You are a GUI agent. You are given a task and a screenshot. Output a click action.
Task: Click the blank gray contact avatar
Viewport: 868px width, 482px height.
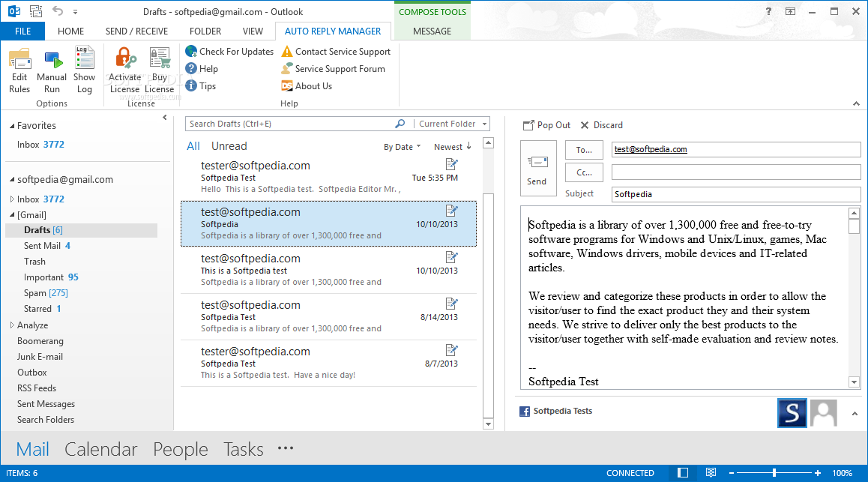[x=824, y=413]
